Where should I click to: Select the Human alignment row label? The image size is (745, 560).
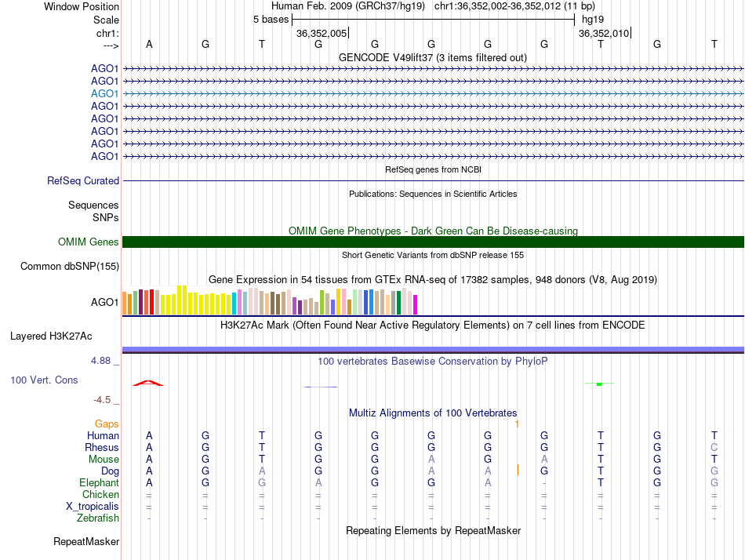point(103,435)
